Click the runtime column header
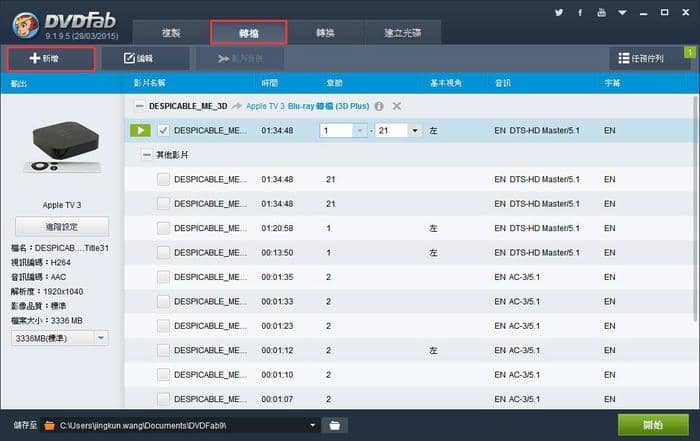The height and width of the screenshot is (441, 700). (x=270, y=83)
